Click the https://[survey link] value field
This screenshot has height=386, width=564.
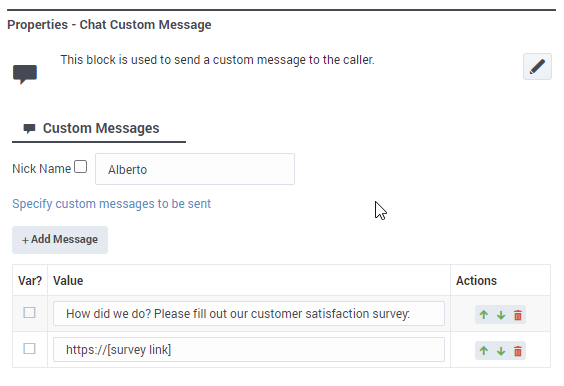pos(249,350)
